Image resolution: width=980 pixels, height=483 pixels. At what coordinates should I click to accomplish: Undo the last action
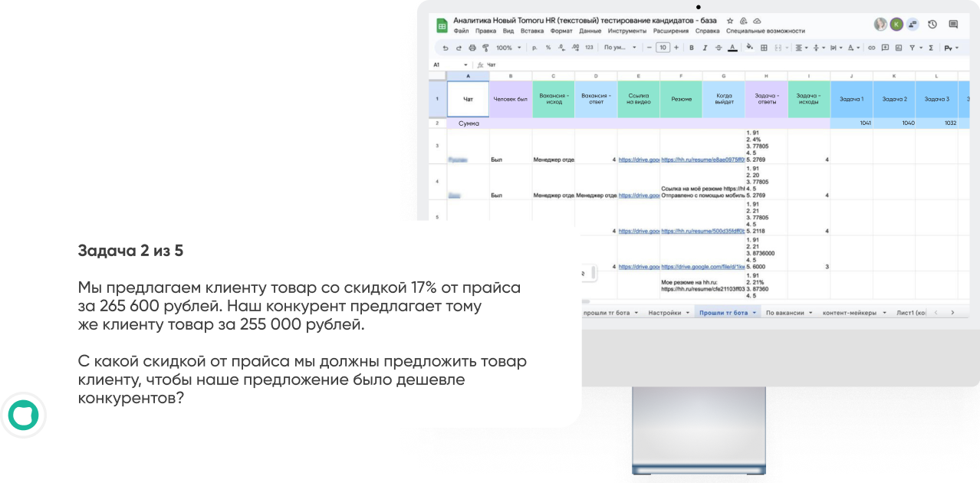[x=445, y=48]
